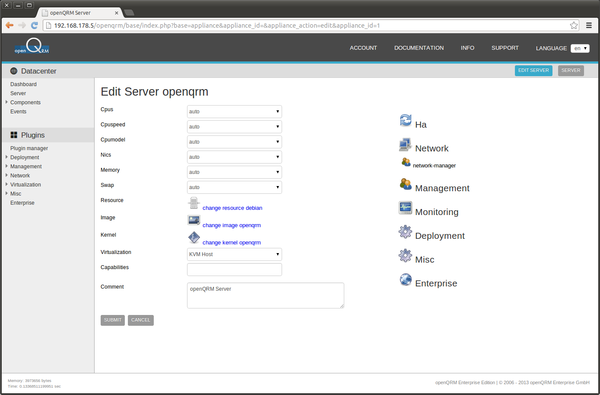Click the Misc gear icon

click(x=405, y=256)
